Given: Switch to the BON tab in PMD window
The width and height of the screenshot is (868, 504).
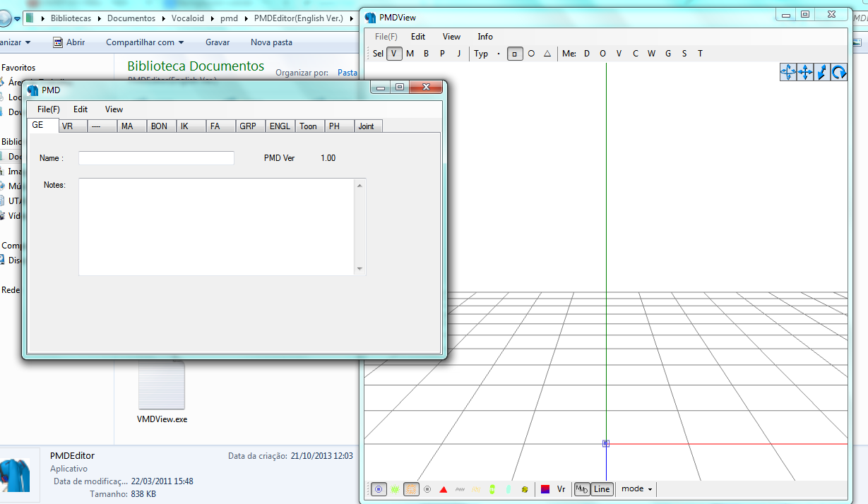Looking at the screenshot, I should (x=160, y=126).
